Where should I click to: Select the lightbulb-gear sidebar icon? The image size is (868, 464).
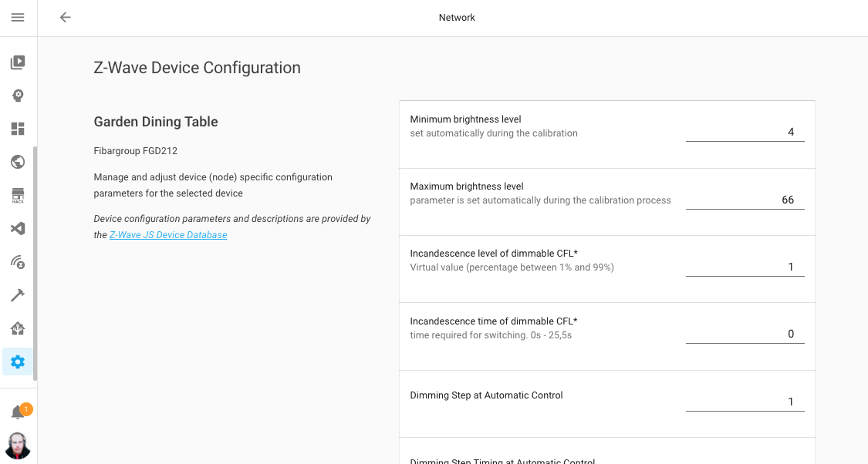pos(17,96)
